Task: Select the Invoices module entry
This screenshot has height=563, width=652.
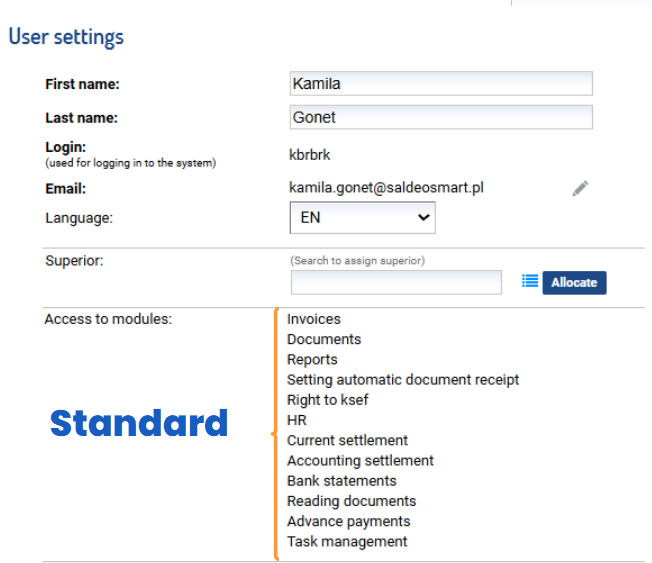Action: coord(314,319)
